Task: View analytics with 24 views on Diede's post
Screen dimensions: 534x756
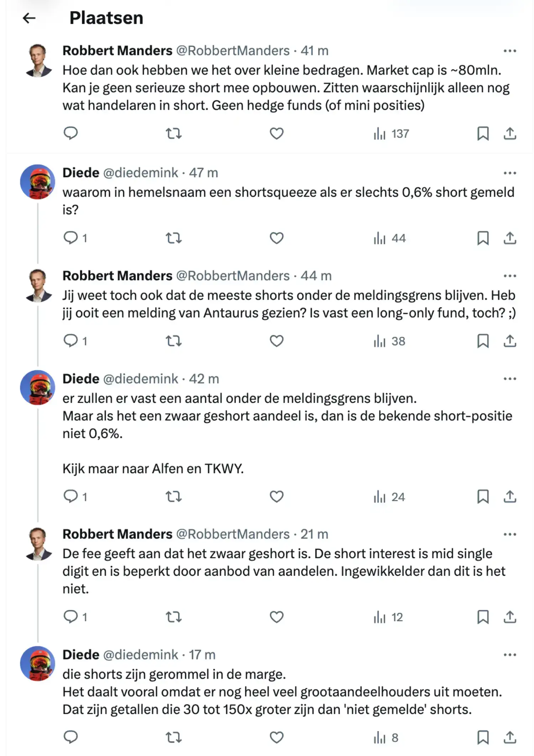Action: coord(389,497)
